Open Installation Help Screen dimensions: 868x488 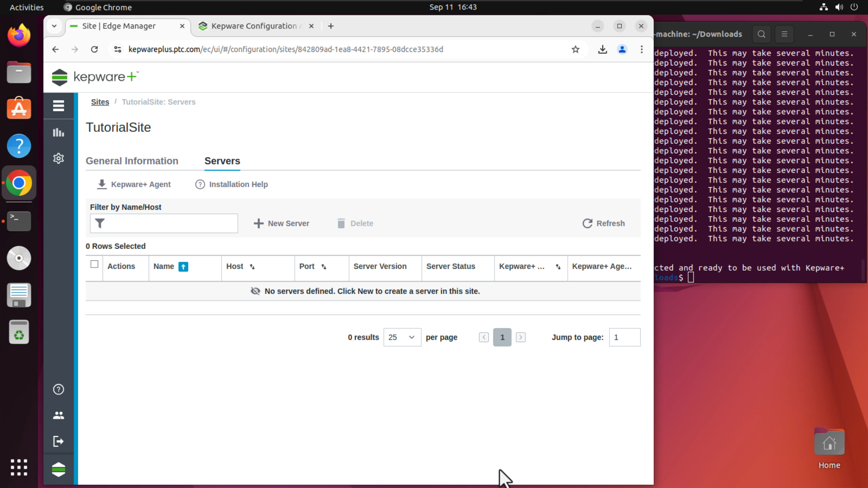pos(231,184)
